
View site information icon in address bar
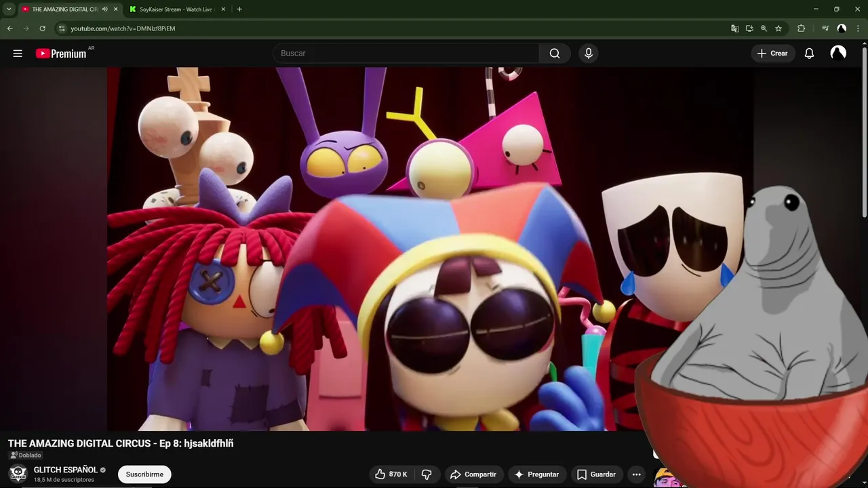click(62, 28)
